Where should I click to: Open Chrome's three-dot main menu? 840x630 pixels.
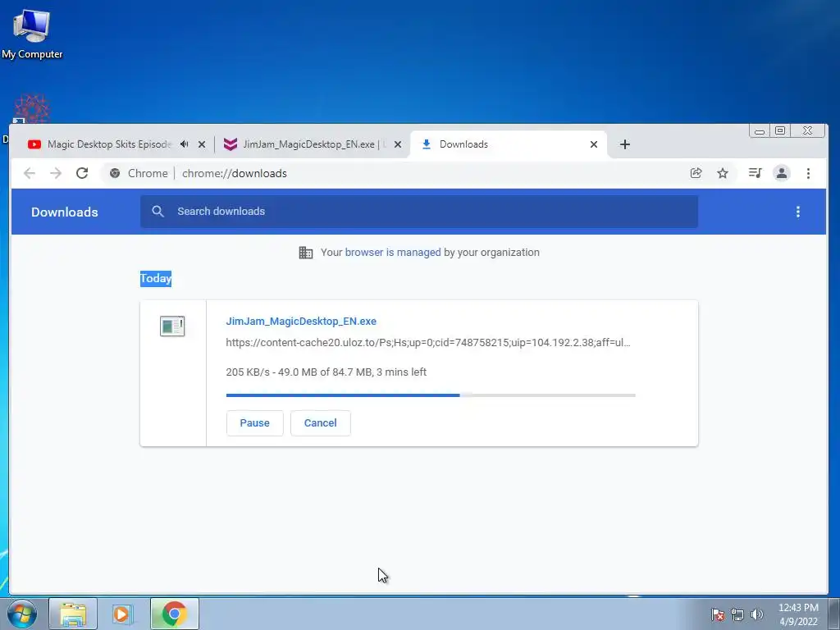click(808, 173)
